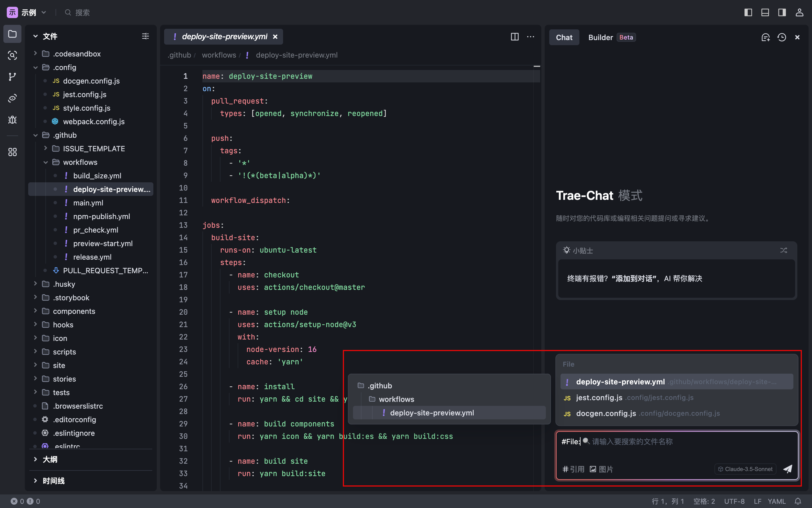The height and width of the screenshot is (508, 812).
Task: Click the UTF-8 encoding in status bar
Action: 734,501
